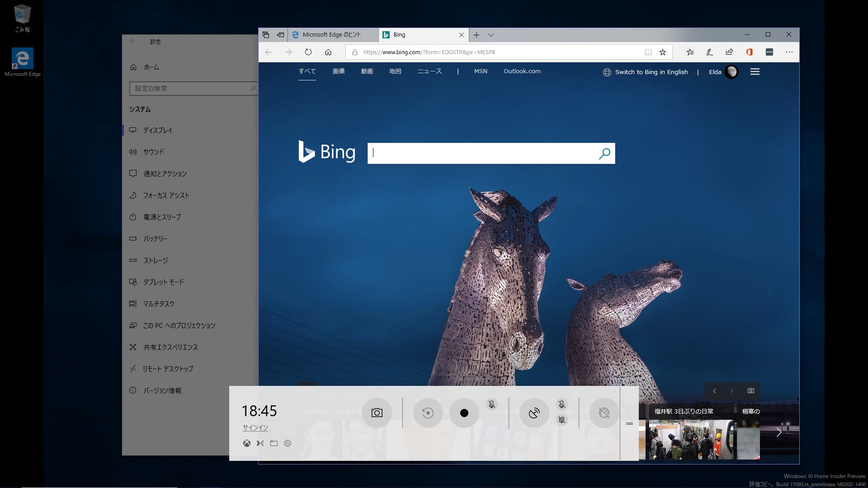Take a screenshot with Game bar camera button
The height and width of the screenshot is (488, 868).
pyautogui.click(x=377, y=413)
